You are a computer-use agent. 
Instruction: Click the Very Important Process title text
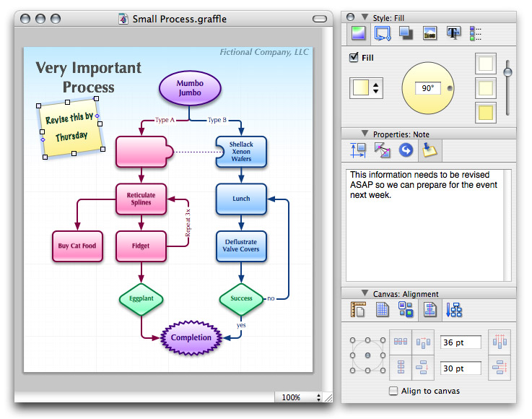click(89, 77)
